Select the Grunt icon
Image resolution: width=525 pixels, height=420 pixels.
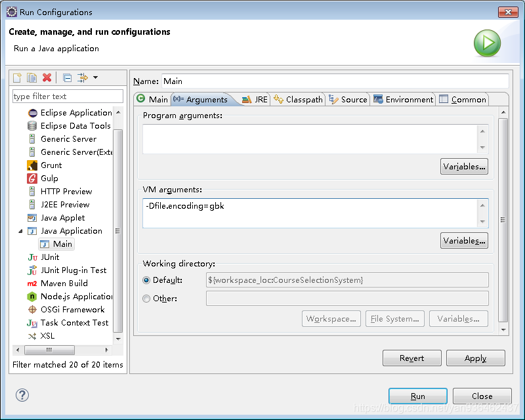coord(32,165)
